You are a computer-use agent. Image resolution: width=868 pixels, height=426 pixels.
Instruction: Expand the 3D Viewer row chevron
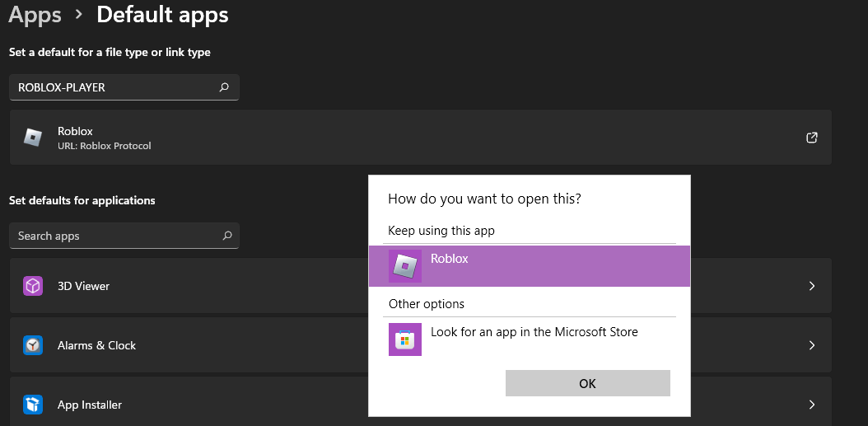811,286
